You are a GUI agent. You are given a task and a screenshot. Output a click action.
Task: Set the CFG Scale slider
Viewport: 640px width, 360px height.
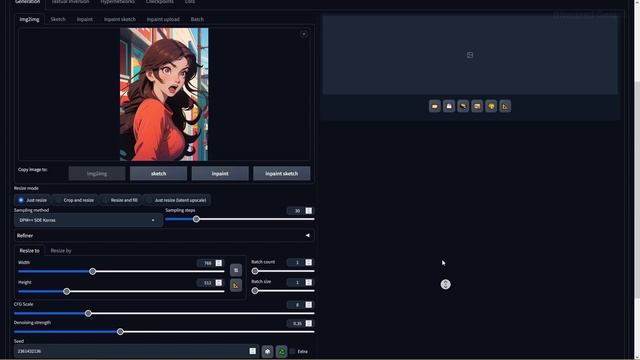pyautogui.click(x=164, y=313)
